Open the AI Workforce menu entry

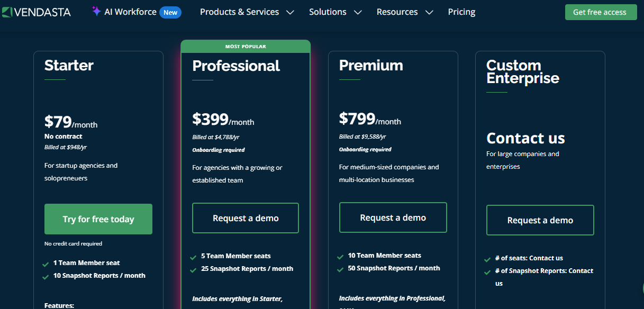[x=130, y=11]
